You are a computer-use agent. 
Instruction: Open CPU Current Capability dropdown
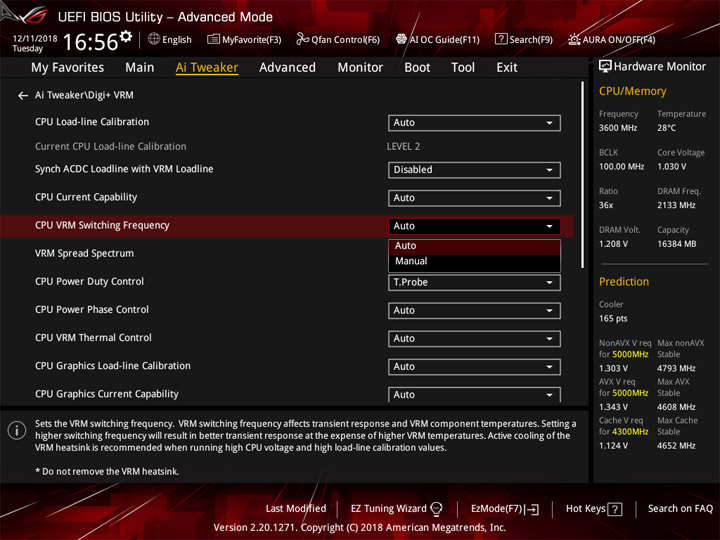pyautogui.click(x=474, y=198)
